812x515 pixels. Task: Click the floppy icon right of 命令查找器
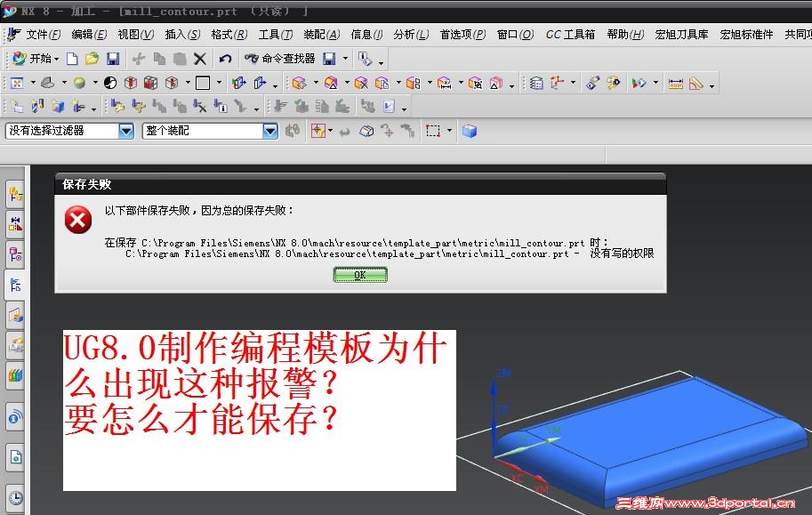point(329,59)
